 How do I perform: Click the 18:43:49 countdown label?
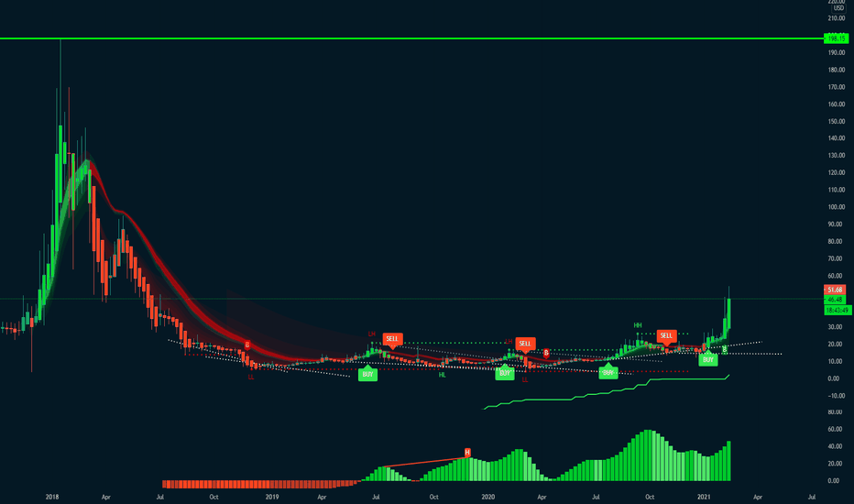838,310
